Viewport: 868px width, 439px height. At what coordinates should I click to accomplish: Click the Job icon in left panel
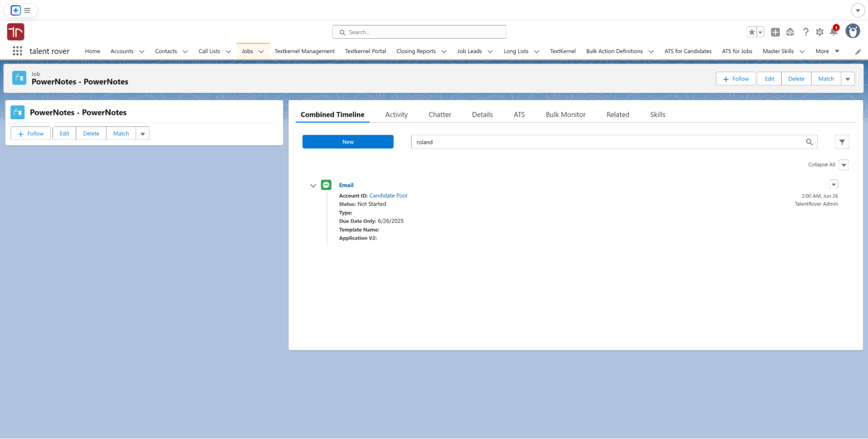click(17, 112)
